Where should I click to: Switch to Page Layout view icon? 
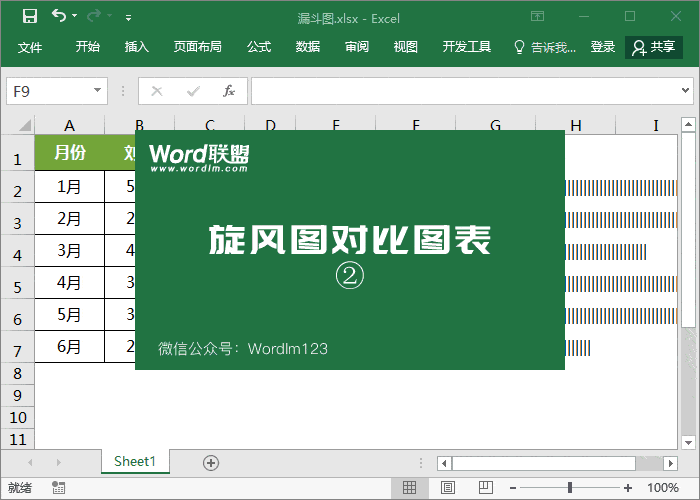[x=448, y=488]
